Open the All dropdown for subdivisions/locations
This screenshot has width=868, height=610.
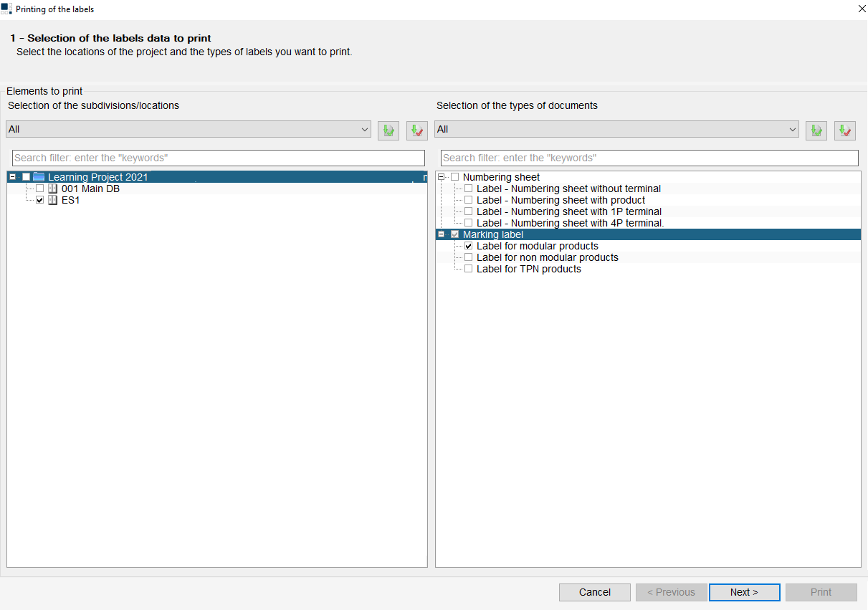(366, 130)
